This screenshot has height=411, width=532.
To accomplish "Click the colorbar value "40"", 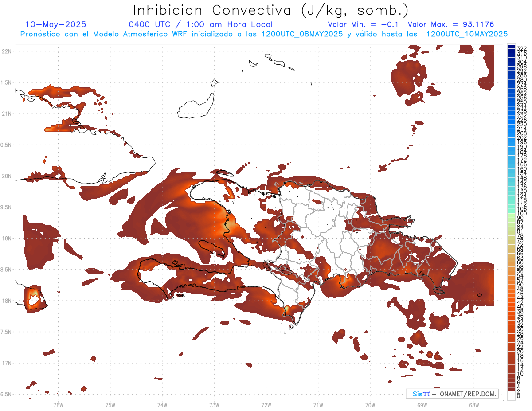I will (x=520, y=307).
